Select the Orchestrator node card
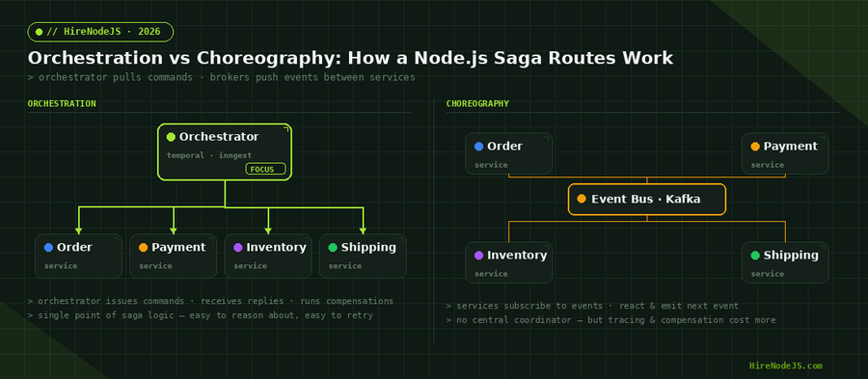The image size is (868, 379). [224, 152]
